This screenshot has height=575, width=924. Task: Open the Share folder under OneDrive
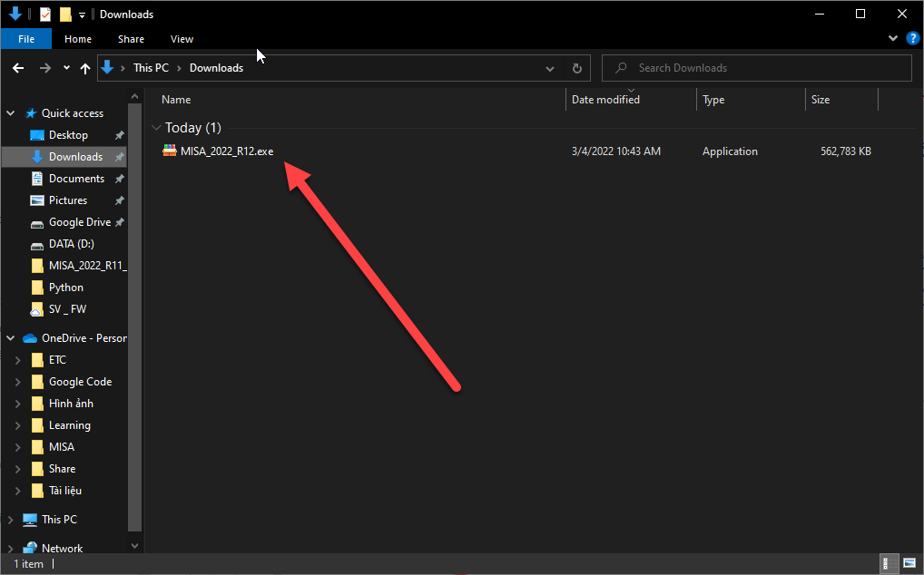click(62, 469)
